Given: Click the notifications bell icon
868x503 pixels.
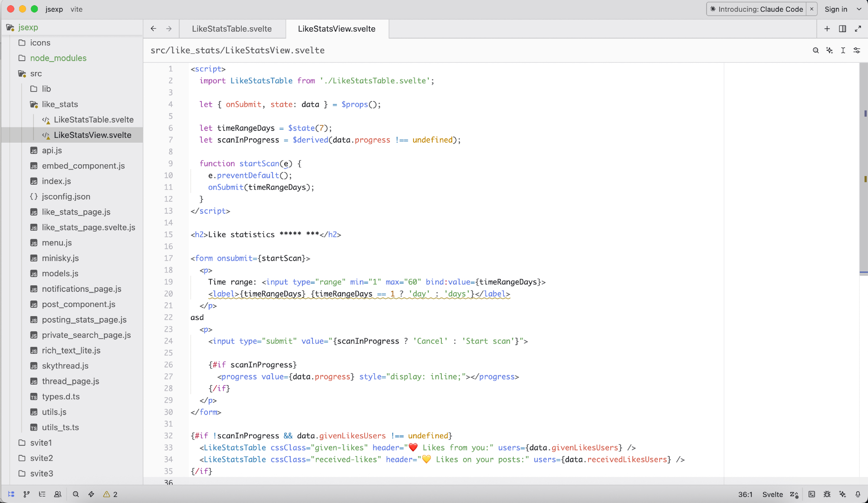Looking at the screenshot, I should [x=858, y=494].
